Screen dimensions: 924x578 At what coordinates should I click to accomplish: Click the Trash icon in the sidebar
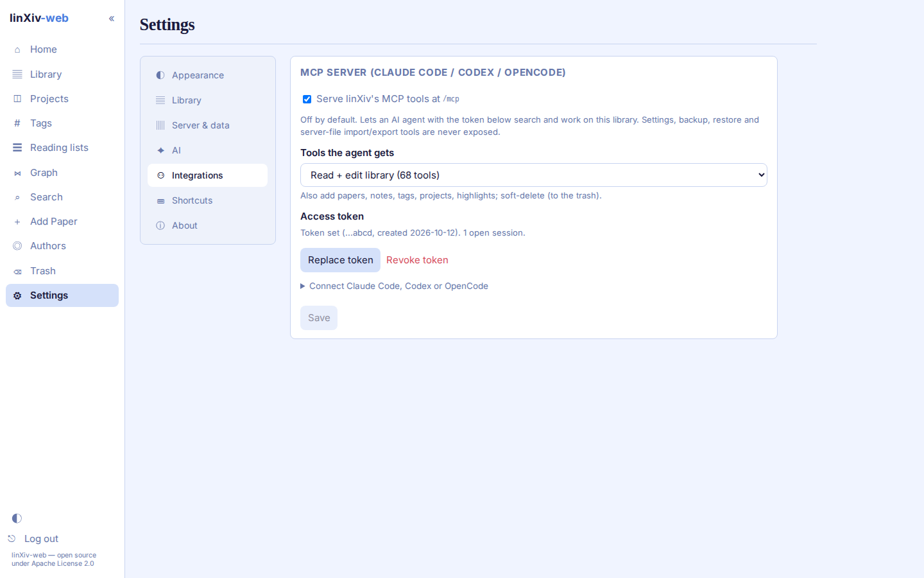[x=17, y=271]
